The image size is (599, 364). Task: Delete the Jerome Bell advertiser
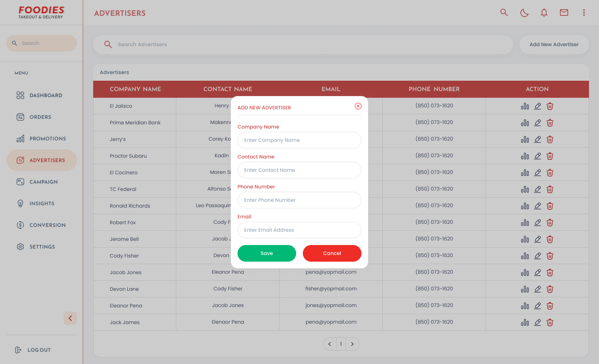[550, 239]
